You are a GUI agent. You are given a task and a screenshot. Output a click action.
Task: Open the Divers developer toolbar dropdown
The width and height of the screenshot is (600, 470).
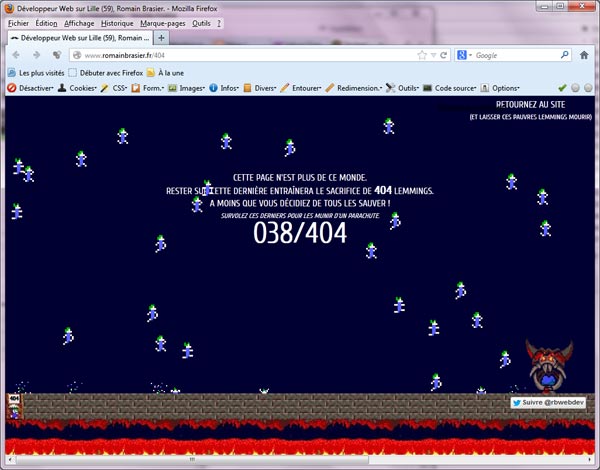coord(260,88)
